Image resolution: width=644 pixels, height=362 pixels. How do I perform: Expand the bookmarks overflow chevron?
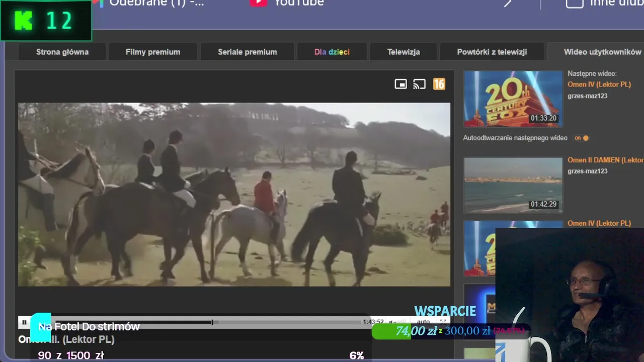point(508,3)
